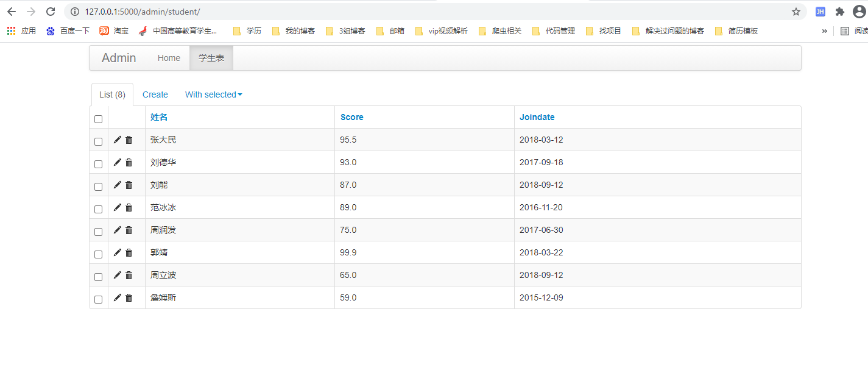The height and width of the screenshot is (370, 868).
Task: Edit the 张大民 record with pencil icon
Action: pyautogui.click(x=118, y=140)
